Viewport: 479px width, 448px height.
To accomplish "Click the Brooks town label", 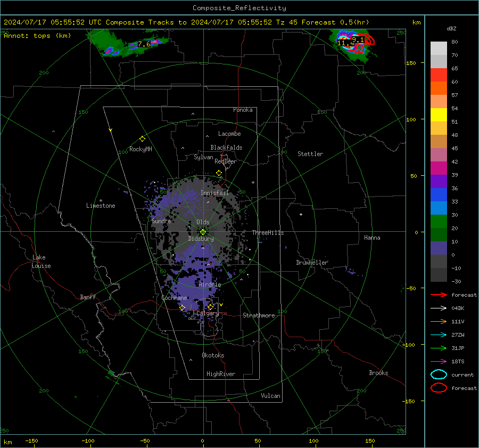I will 378,373.
